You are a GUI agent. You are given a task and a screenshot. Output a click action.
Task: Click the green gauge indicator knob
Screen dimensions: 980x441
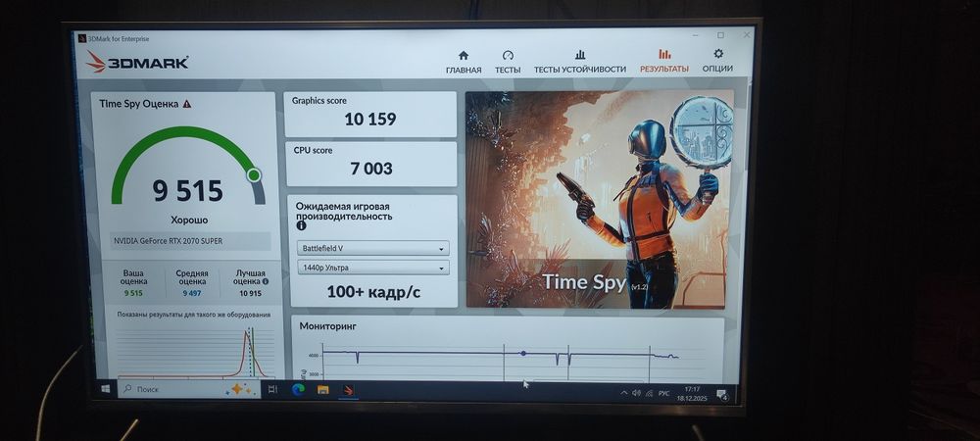pos(253,174)
